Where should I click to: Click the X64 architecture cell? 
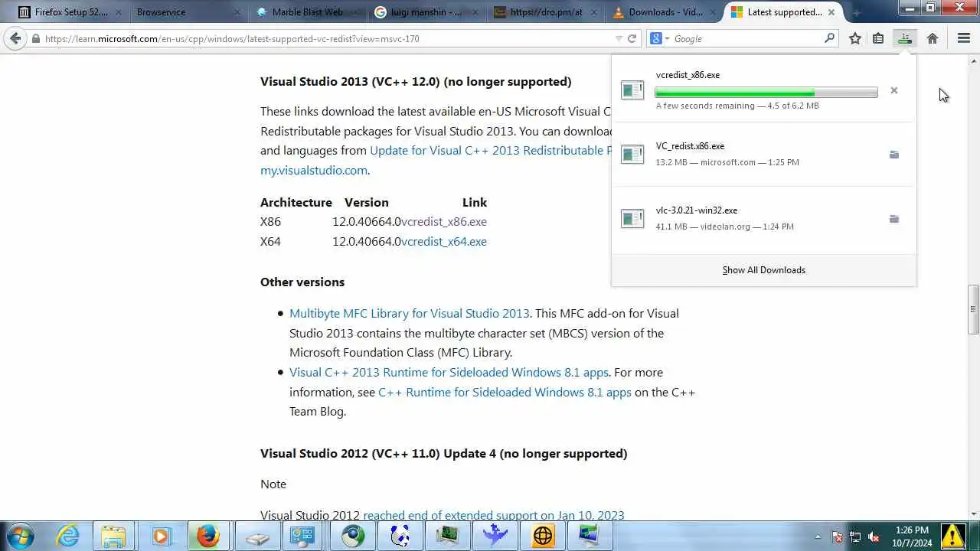point(270,242)
